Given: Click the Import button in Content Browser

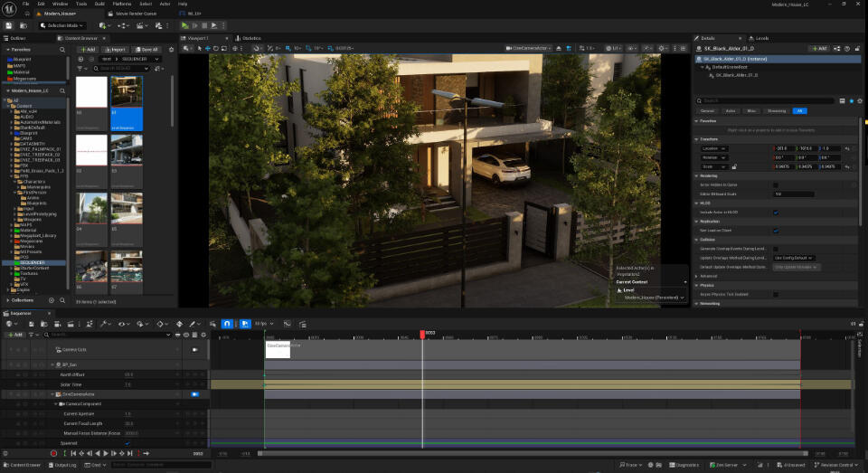Looking at the screenshot, I should (116, 50).
